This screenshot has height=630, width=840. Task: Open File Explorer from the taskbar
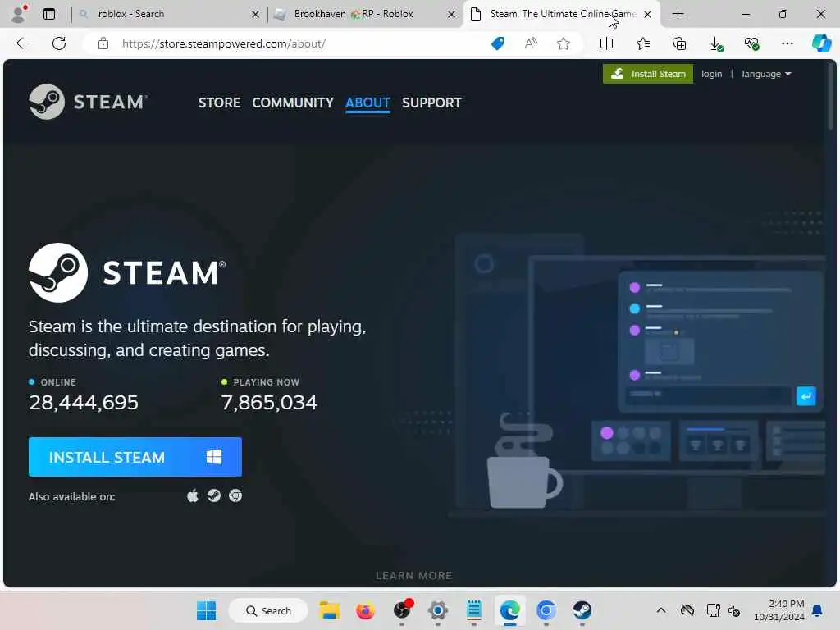tap(330, 610)
